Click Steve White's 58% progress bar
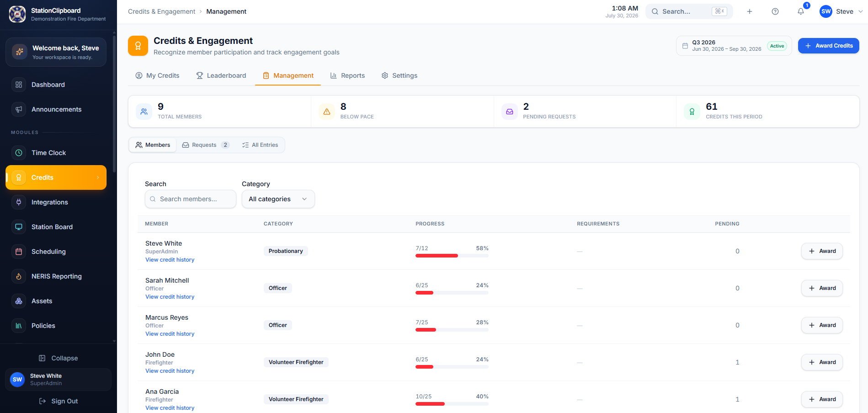The image size is (868, 413). click(x=452, y=256)
